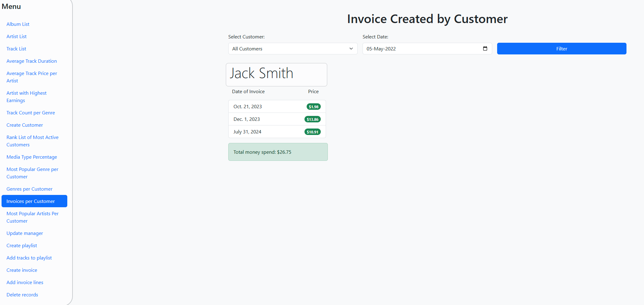The height and width of the screenshot is (305, 644).
Task: Click Create playlist link
Action: pyautogui.click(x=22, y=245)
